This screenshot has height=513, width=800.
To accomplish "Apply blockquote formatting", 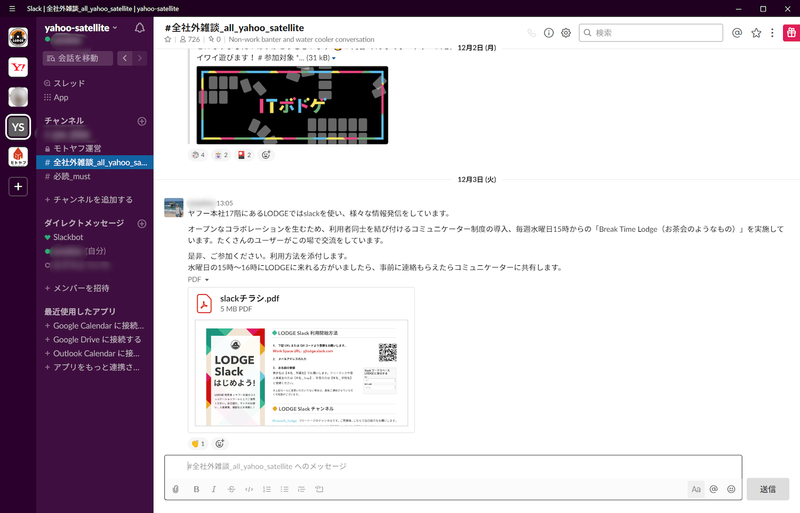I will point(302,489).
